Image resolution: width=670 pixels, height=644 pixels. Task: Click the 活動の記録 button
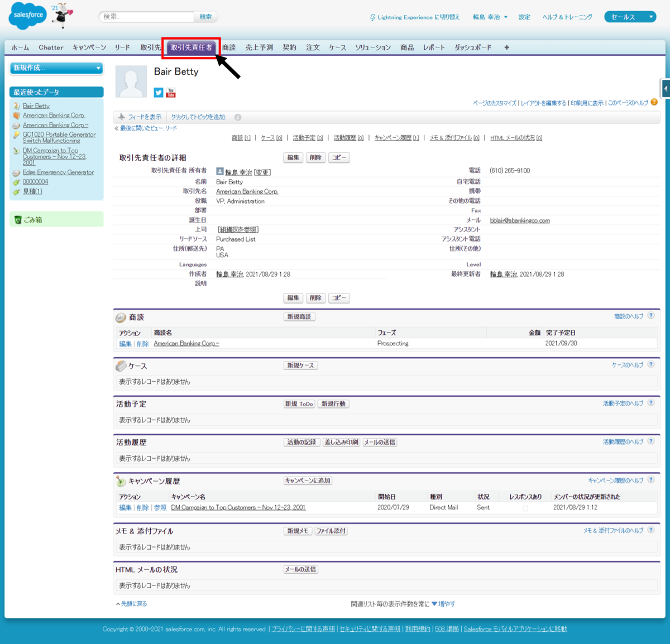tap(301, 443)
